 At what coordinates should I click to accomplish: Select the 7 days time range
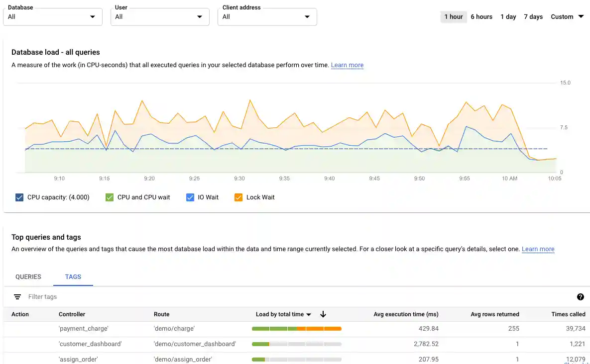tap(533, 16)
